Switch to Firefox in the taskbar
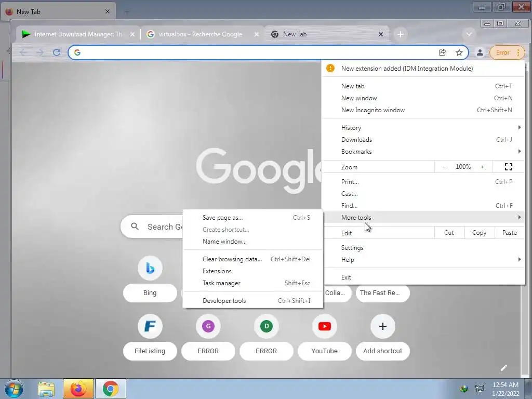The height and width of the screenshot is (399, 532). 78,389
